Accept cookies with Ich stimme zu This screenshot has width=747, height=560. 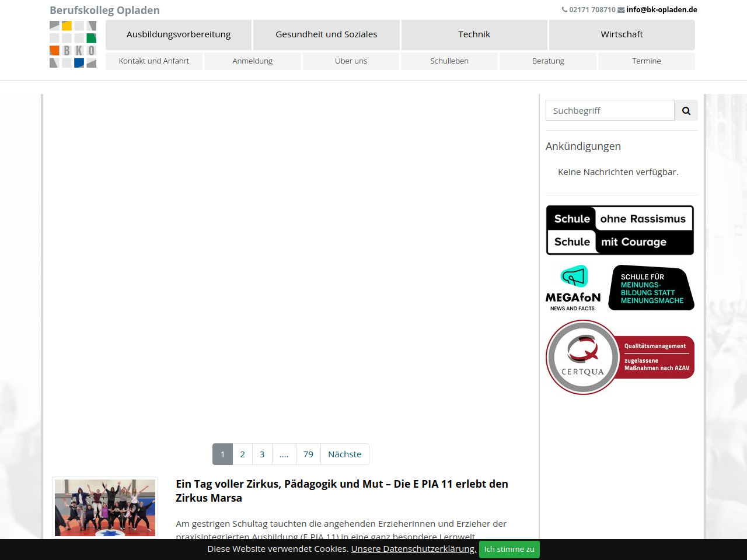[509, 549]
